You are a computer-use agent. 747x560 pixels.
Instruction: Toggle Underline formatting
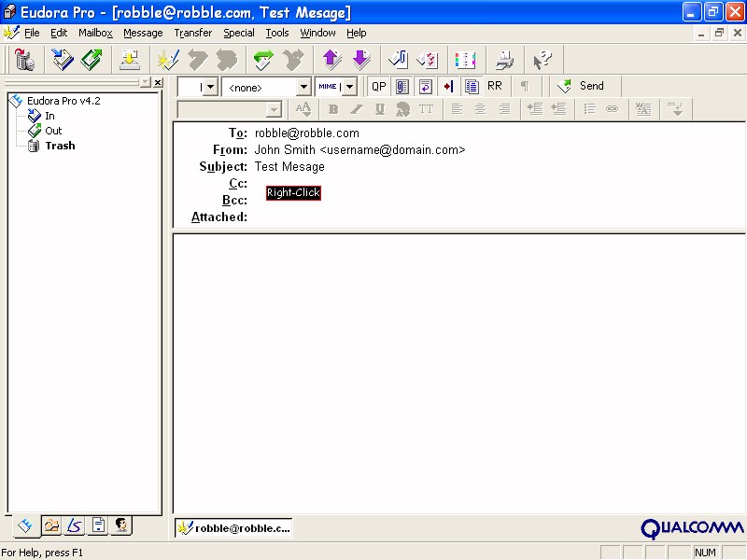coord(380,109)
